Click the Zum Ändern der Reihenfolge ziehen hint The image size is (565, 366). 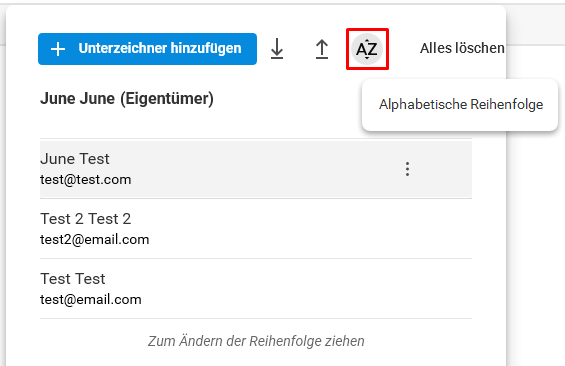tap(256, 341)
